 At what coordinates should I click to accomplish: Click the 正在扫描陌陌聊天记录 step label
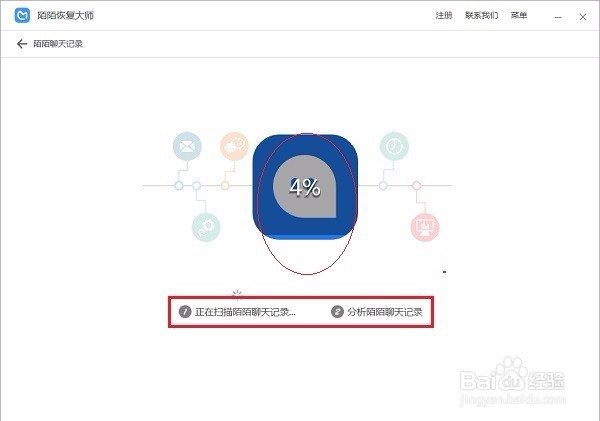click(x=245, y=312)
